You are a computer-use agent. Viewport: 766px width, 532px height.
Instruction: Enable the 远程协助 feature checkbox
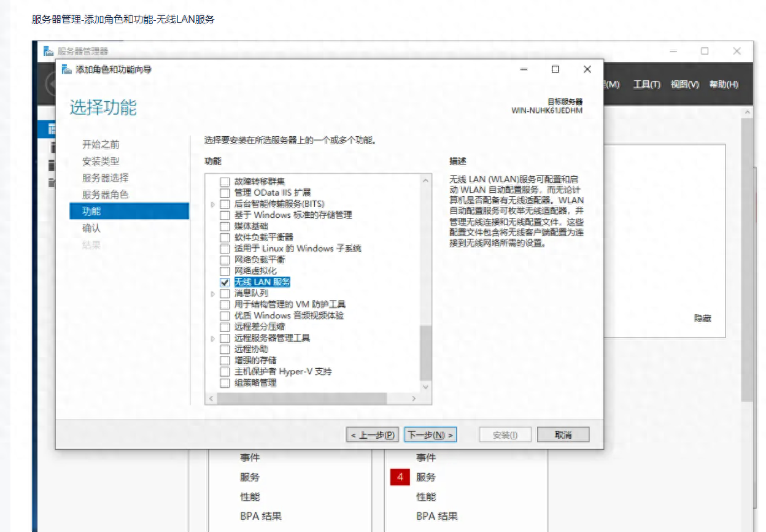225,349
